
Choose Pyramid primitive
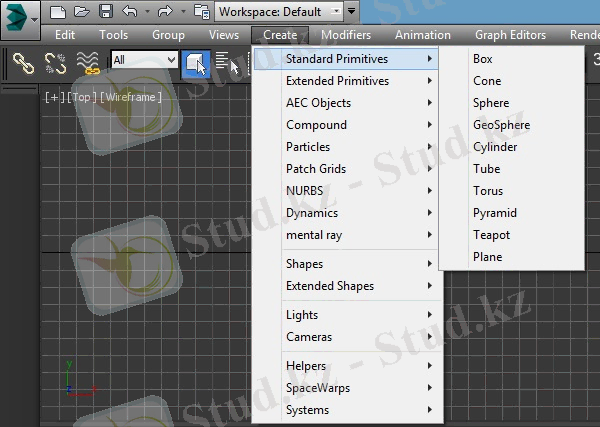512,213
